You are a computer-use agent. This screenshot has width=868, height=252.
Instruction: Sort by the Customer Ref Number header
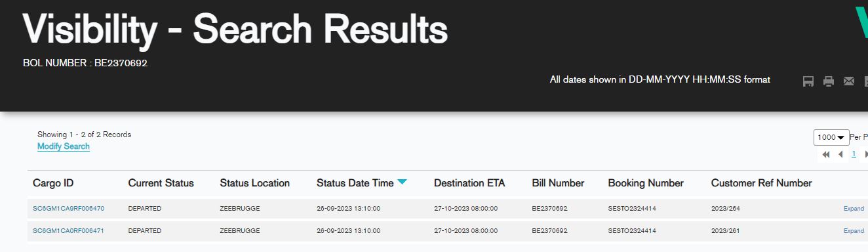[761, 183]
